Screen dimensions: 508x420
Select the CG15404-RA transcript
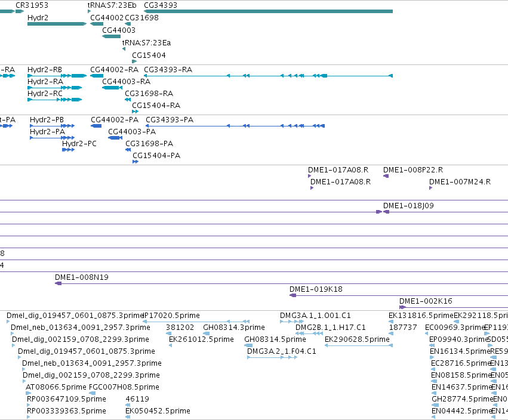pos(135,112)
